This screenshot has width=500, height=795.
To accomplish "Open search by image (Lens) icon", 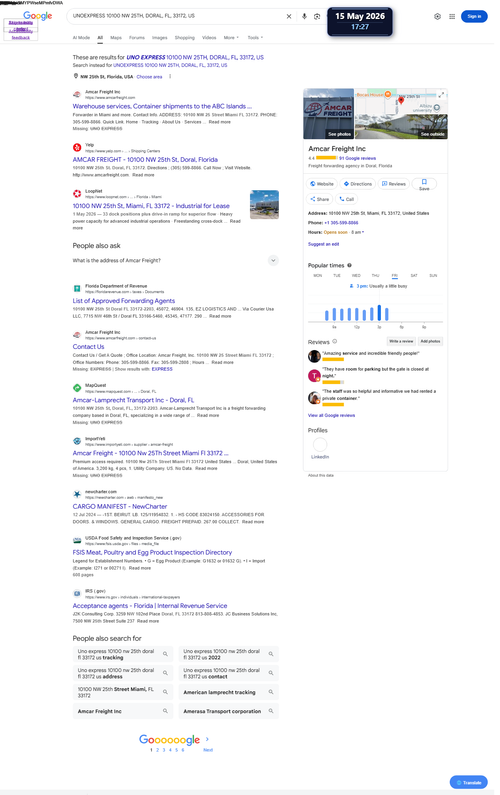I will (317, 16).
